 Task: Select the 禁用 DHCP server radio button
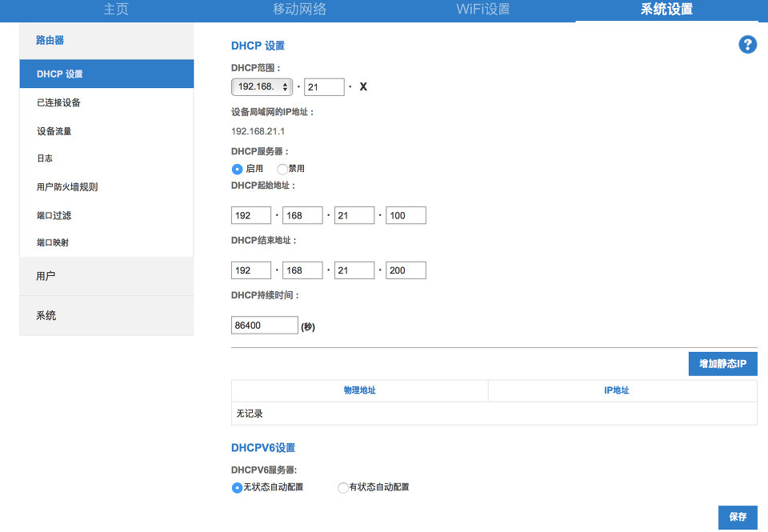click(282, 170)
